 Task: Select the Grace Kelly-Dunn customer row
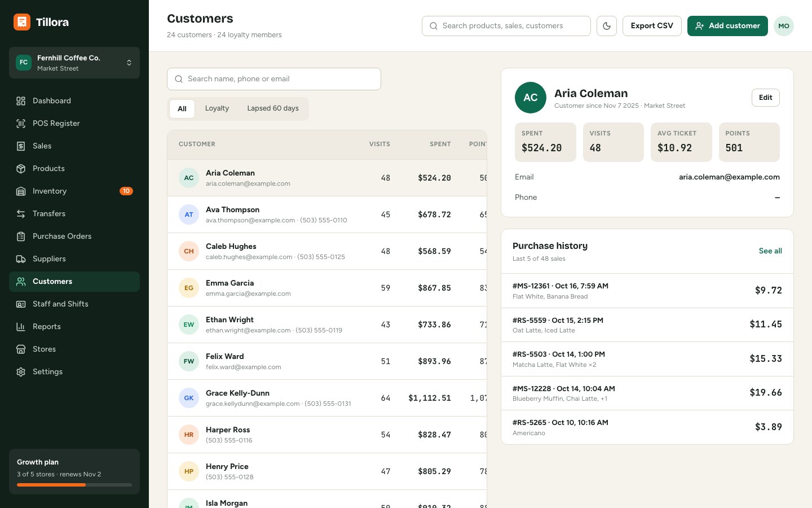pyautogui.click(x=327, y=398)
